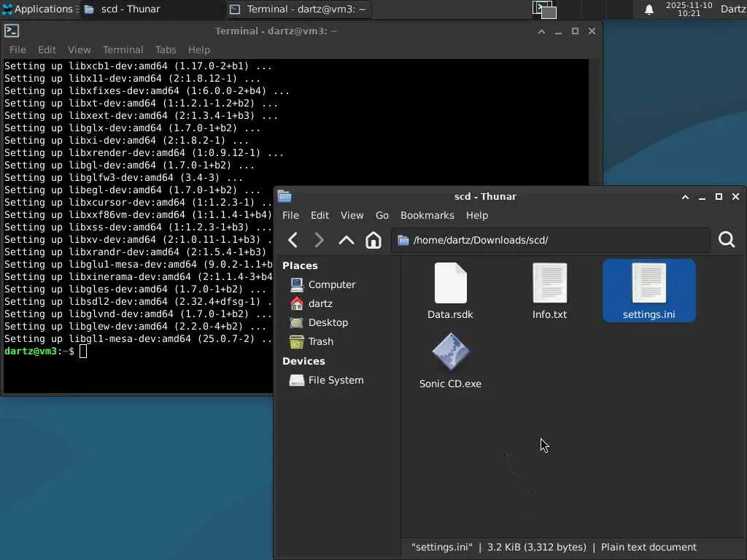The image size is (747, 560).
Task: Open Terminal File menu
Action: click(18, 50)
